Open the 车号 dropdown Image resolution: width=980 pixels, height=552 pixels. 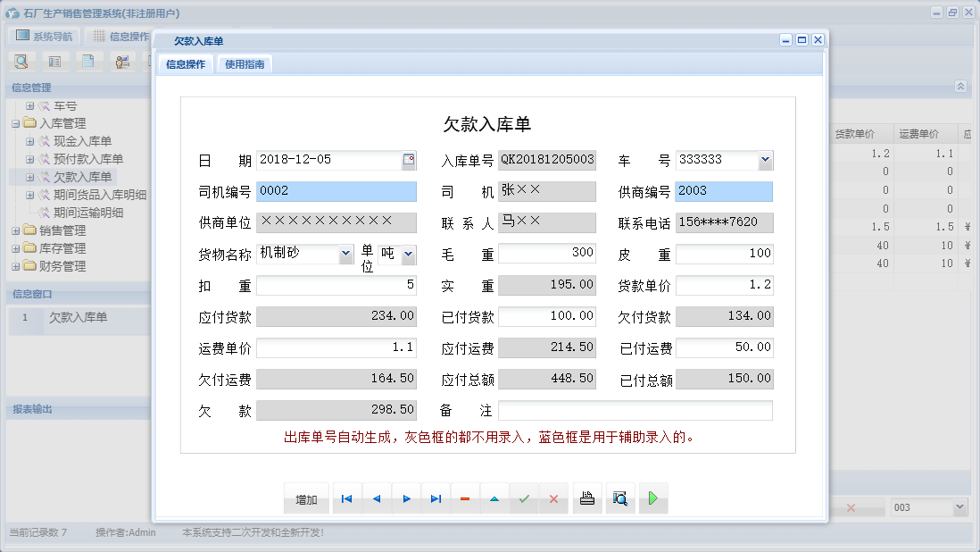[766, 160]
